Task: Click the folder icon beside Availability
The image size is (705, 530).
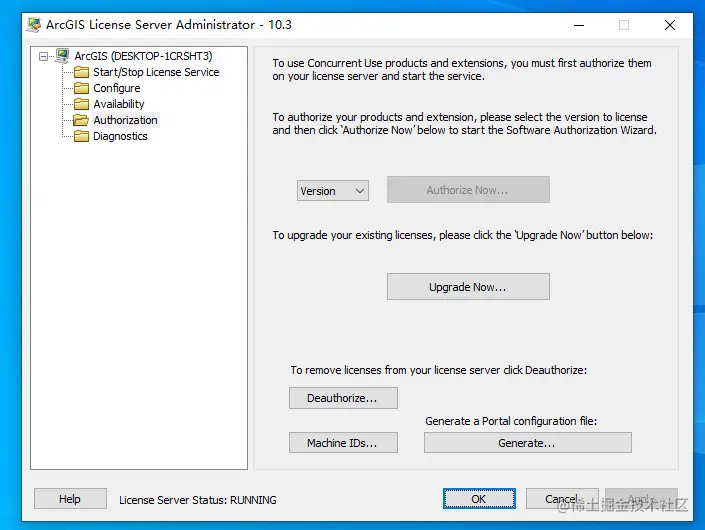Action: pos(81,104)
